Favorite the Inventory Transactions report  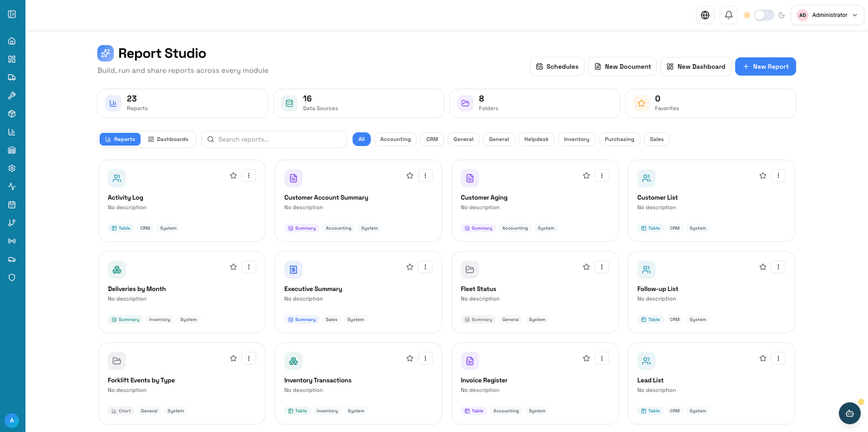tap(410, 358)
